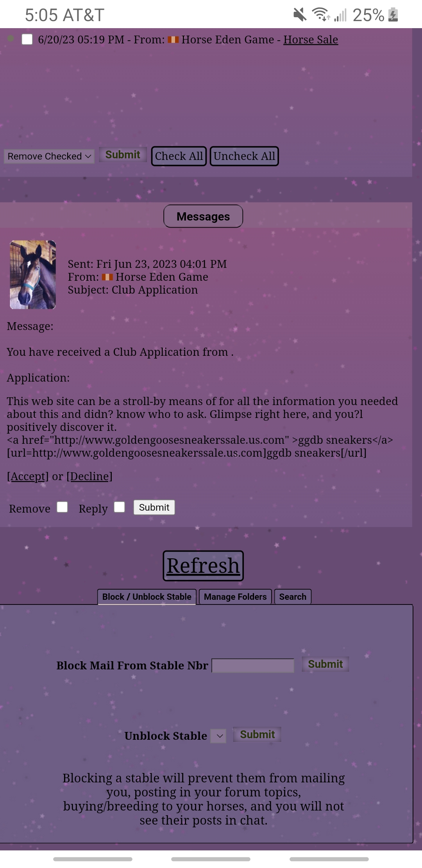Tick the Reply checkbox
The width and height of the screenshot is (422, 868).
click(x=120, y=507)
